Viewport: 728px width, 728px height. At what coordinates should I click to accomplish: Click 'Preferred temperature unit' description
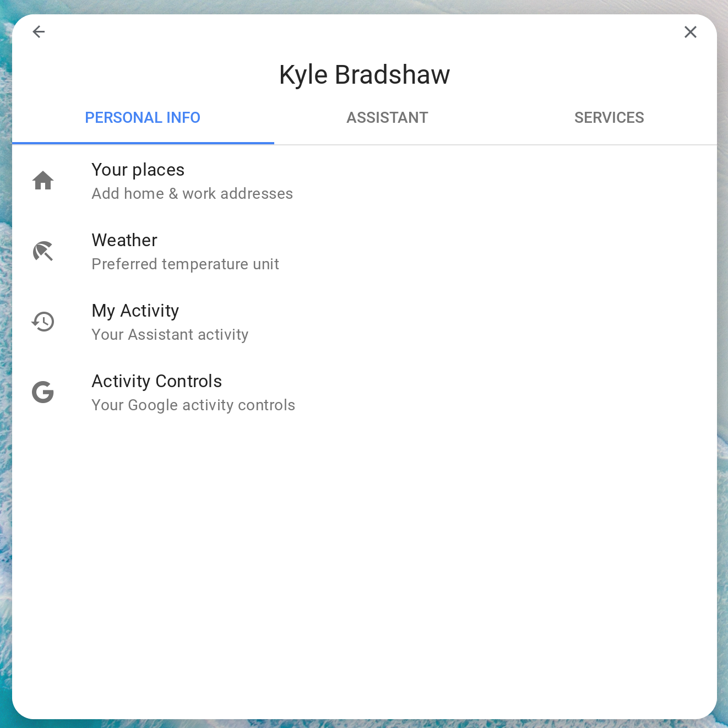(185, 264)
